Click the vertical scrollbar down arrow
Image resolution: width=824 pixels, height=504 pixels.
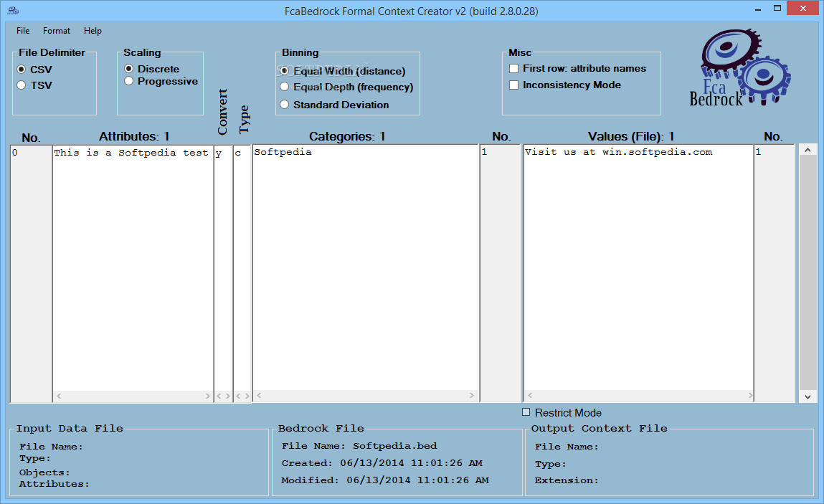[x=808, y=396]
